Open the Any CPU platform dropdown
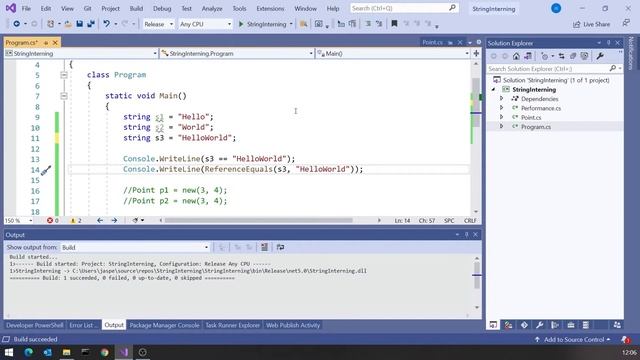Screen dimensions: 640x360 [206, 24]
